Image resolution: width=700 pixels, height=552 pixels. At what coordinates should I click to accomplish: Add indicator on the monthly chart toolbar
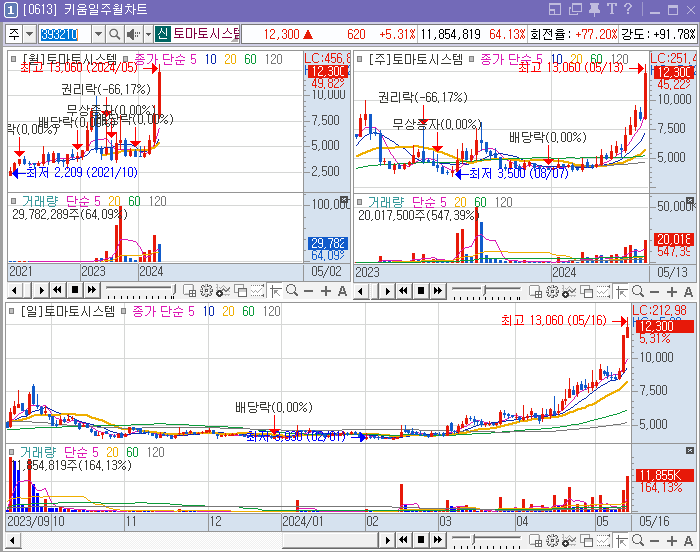coord(222,291)
